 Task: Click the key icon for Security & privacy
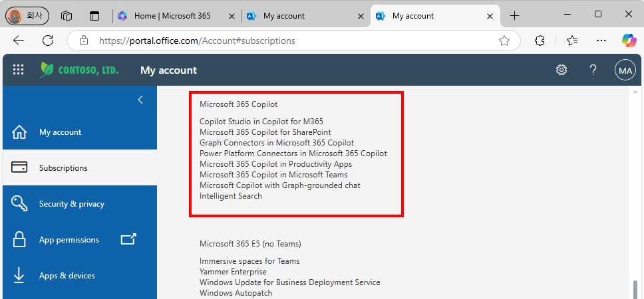(19, 203)
